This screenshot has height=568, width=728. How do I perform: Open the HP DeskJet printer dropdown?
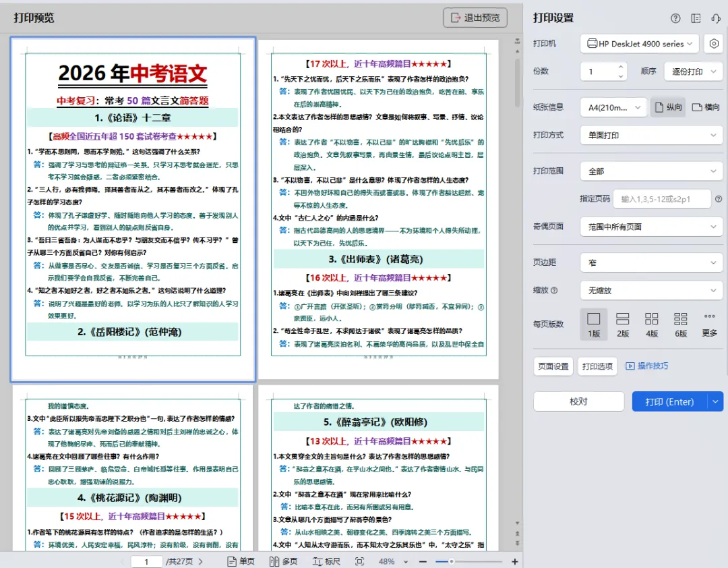click(x=638, y=43)
